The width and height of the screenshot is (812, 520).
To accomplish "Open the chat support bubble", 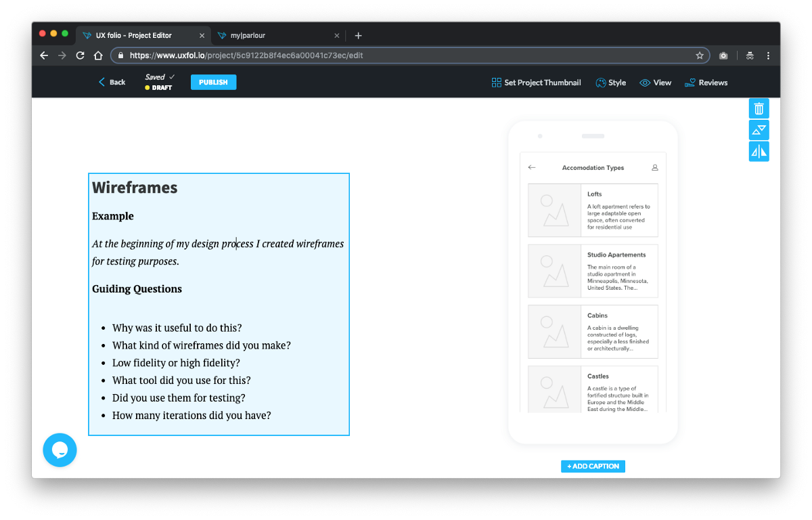I will click(x=60, y=450).
